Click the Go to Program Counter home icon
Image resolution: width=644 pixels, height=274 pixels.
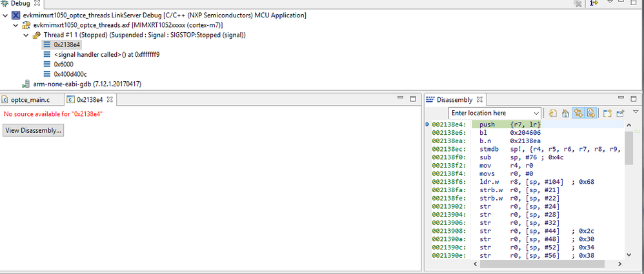[x=565, y=113]
